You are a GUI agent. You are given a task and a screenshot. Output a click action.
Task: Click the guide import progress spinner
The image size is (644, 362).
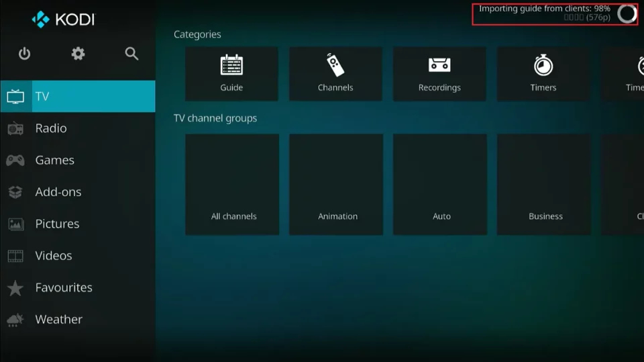coord(627,13)
